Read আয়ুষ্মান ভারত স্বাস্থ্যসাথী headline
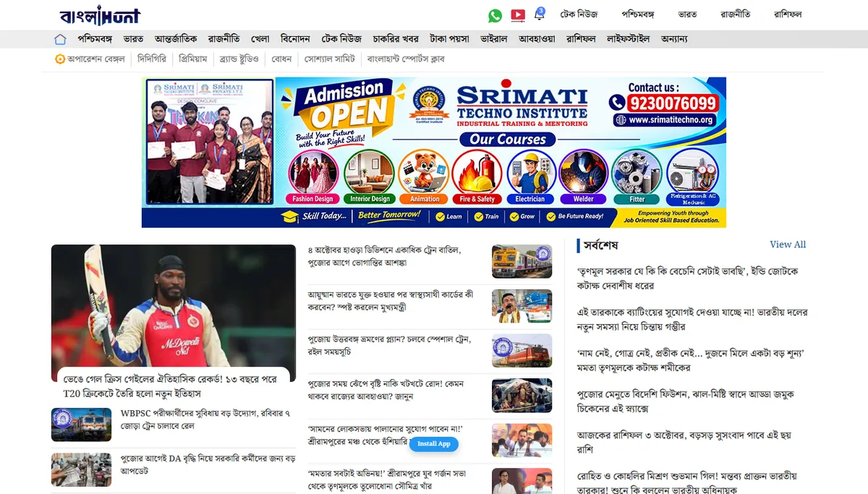This screenshot has height=494, width=868. click(x=391, y=301)
